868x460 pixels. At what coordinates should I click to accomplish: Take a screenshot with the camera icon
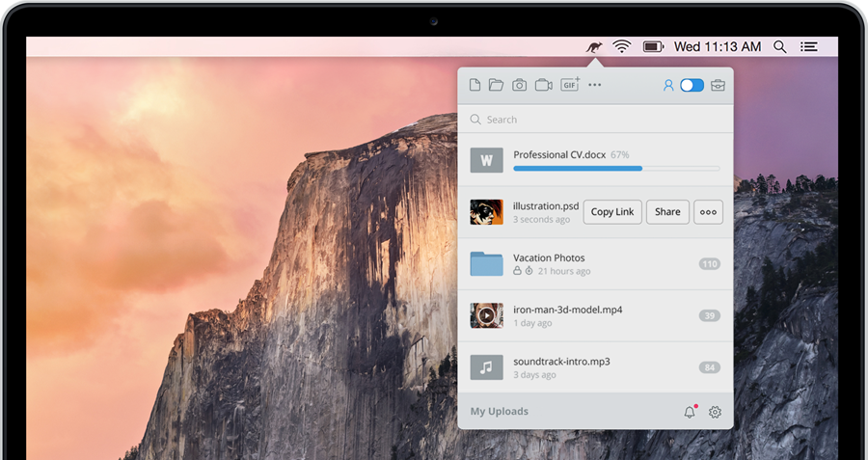519,85
